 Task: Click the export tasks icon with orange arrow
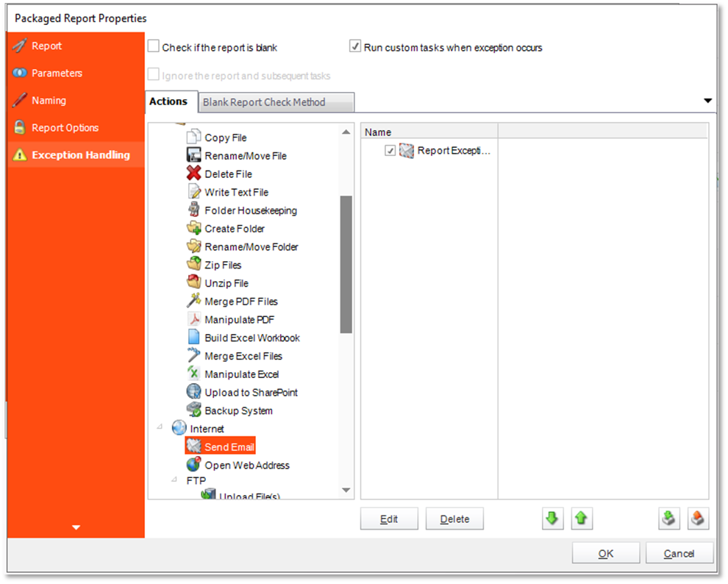coord(698,519)
